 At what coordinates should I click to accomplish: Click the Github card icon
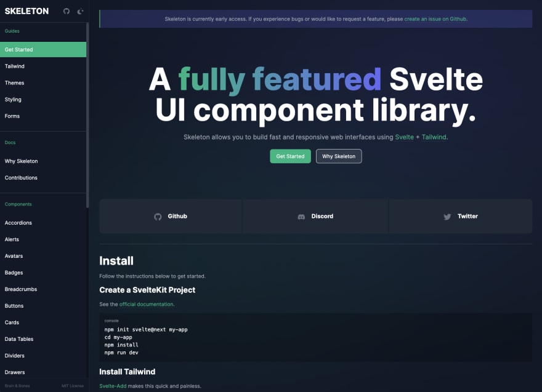(158, 217)
